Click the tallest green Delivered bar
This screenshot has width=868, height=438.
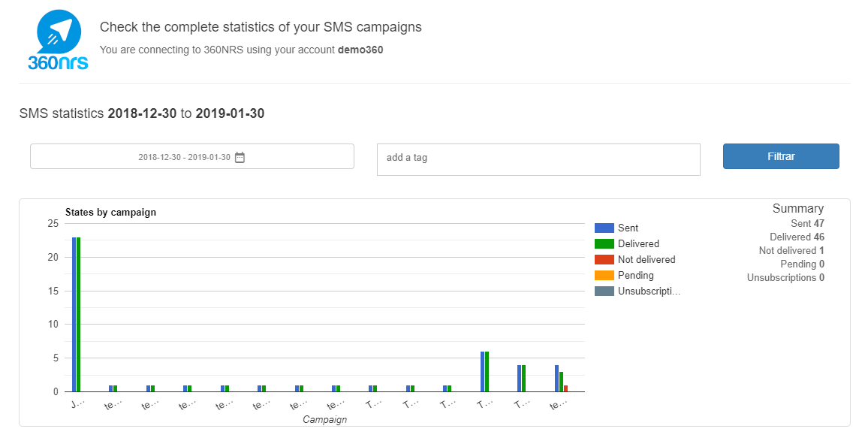(x=79, y=316)
